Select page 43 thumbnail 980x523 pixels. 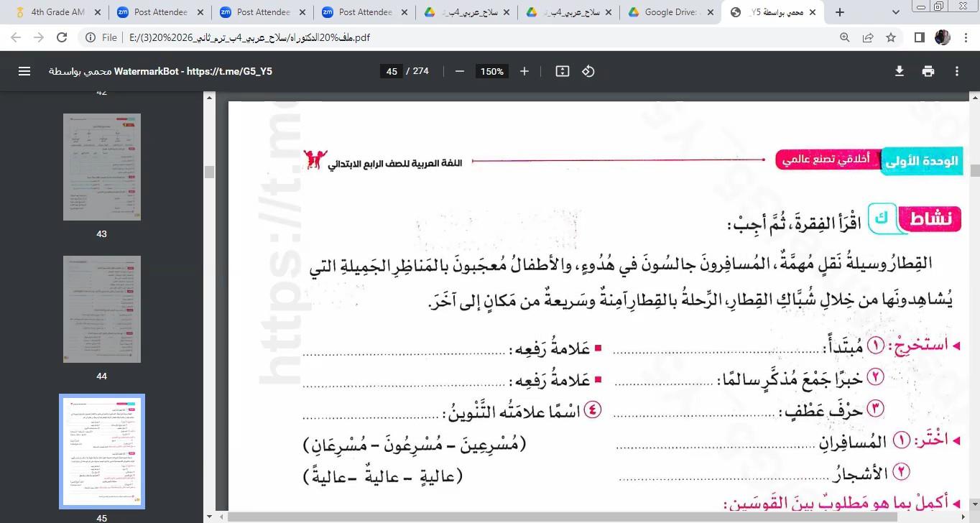(102, 167)
